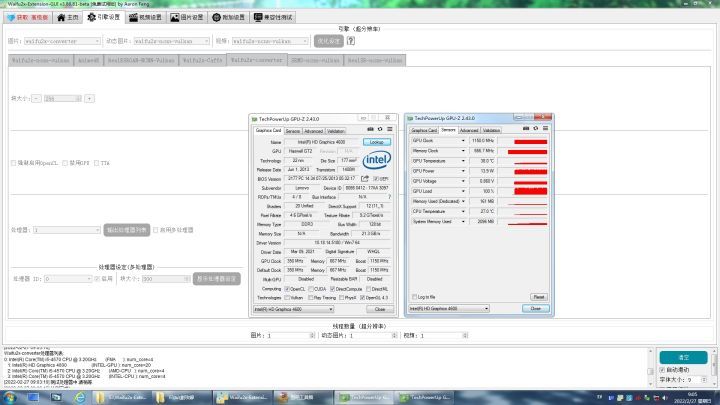Click the 图片 thread count field
Screen dimensions: 720x405
tap(291, 336)
